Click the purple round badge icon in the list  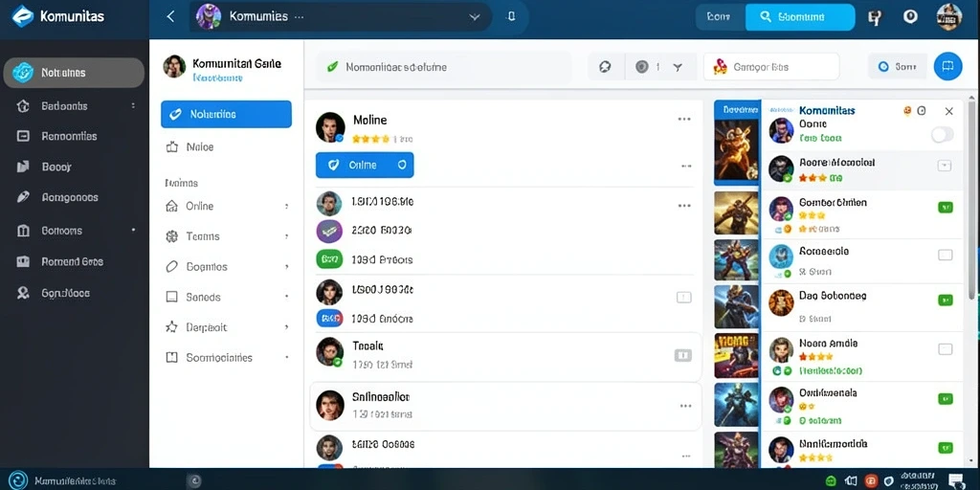pos(329,231)
